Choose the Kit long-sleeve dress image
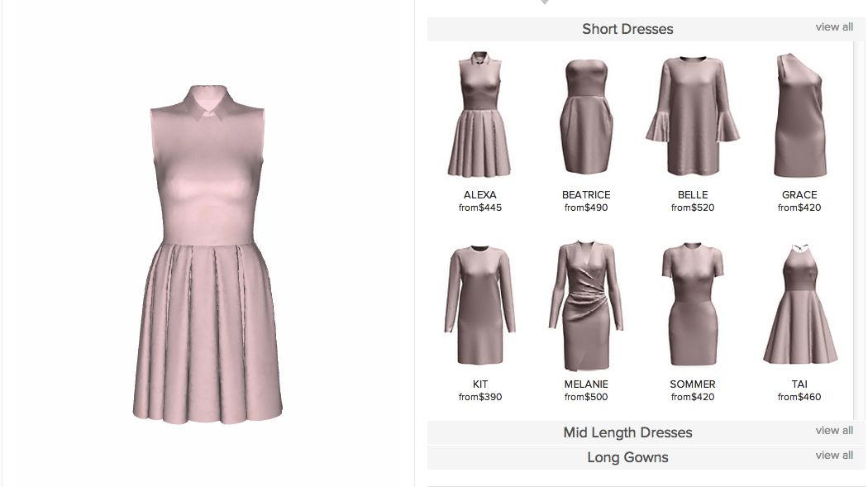The image size is (868, 487). point(479,304)
